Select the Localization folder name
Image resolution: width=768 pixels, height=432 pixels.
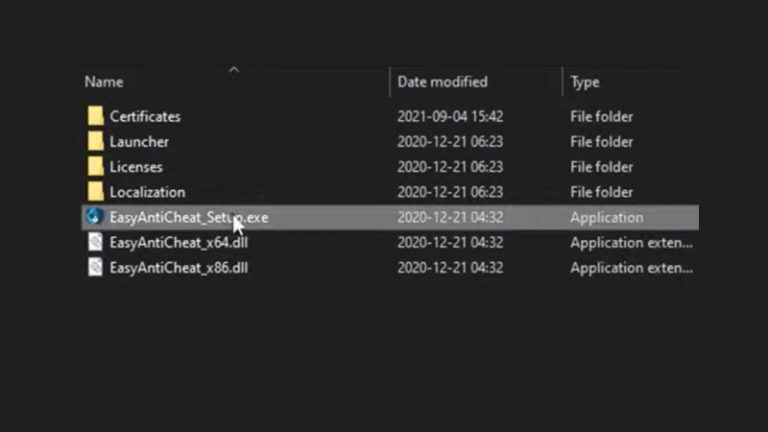click(x=147, y=192)
